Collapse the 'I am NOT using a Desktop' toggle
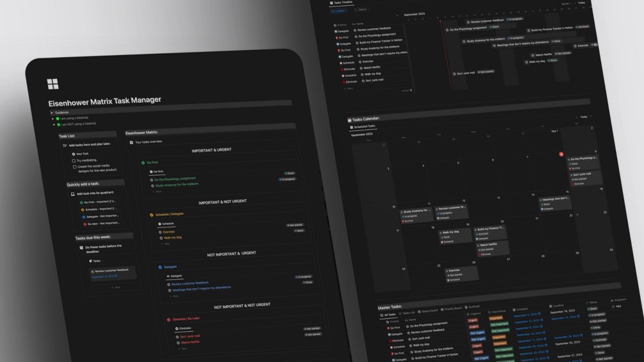This screenshot has height=362, width=644. point(54,124)
